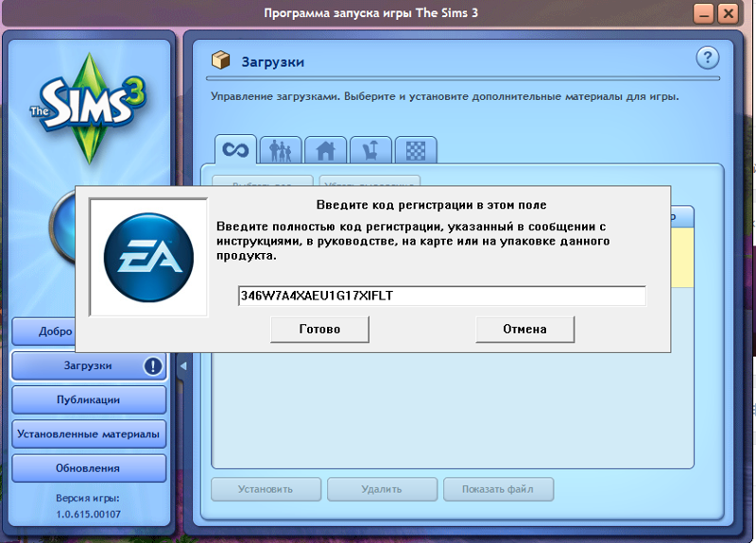Click the Добро пожаловать sidebar button
The height and width of the screenshot is (543, 756).
(x=43, y=331)
